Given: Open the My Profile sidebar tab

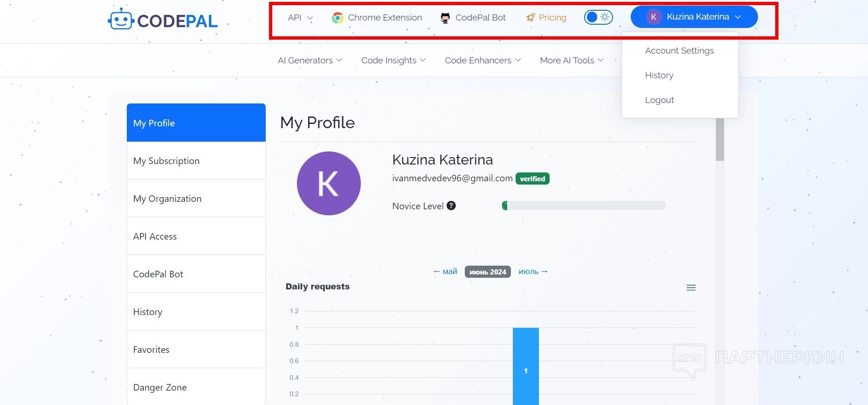Looking at the screenshot, I should [196, 123].
